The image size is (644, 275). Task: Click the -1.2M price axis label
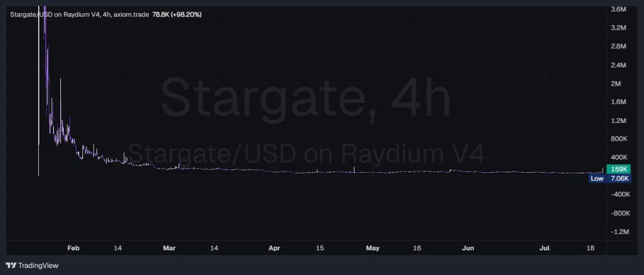click(619, 232)
